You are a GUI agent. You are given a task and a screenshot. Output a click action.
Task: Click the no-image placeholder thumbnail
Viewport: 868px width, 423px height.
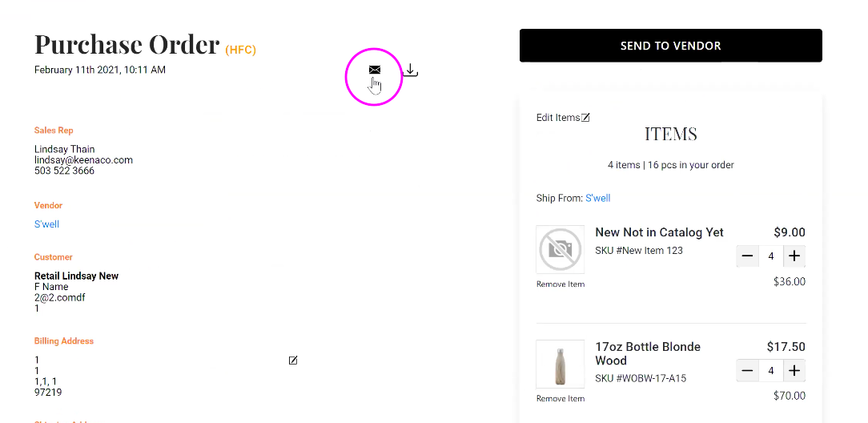(x=560, y=250)
